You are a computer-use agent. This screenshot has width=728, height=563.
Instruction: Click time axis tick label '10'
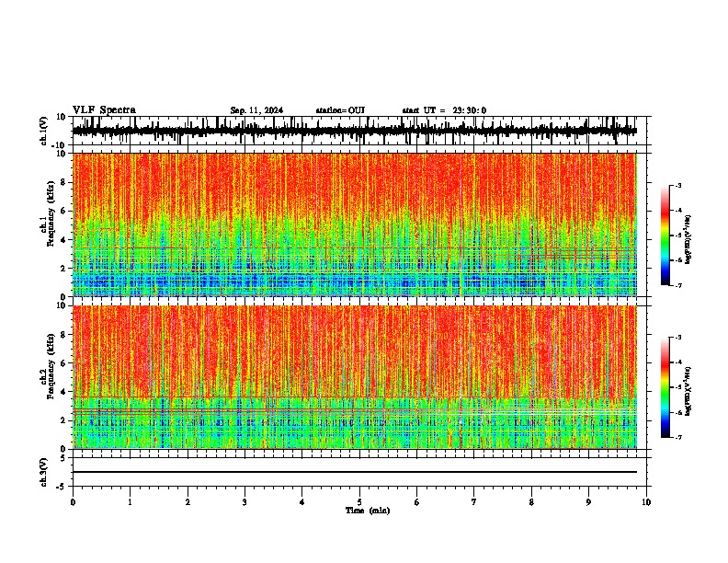click(646, 502)
